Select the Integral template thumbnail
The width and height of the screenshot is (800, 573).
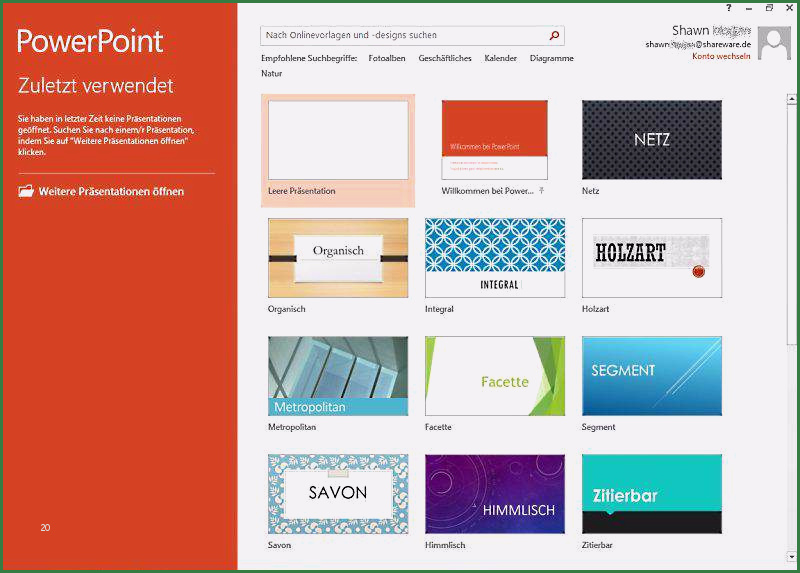(494, 258)
